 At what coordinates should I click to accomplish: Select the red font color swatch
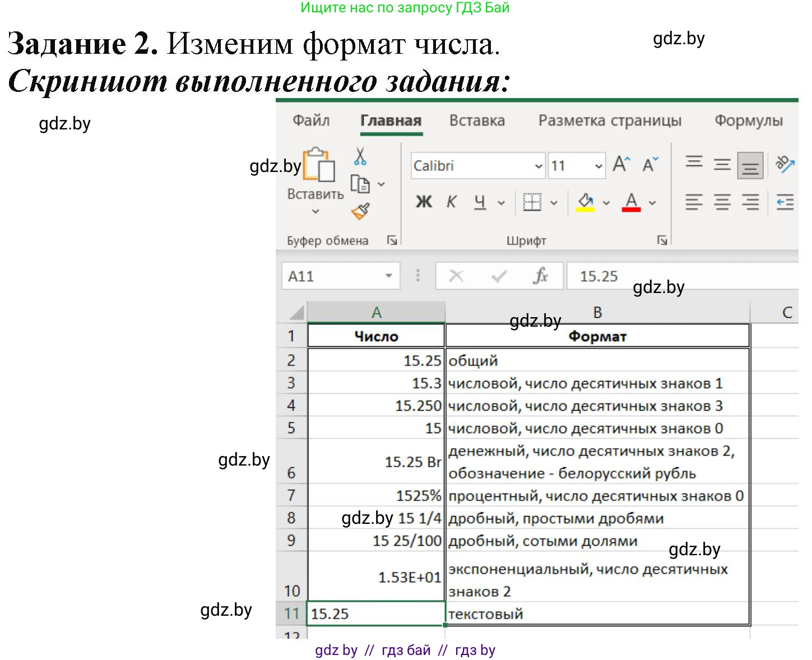click(631, 210)
